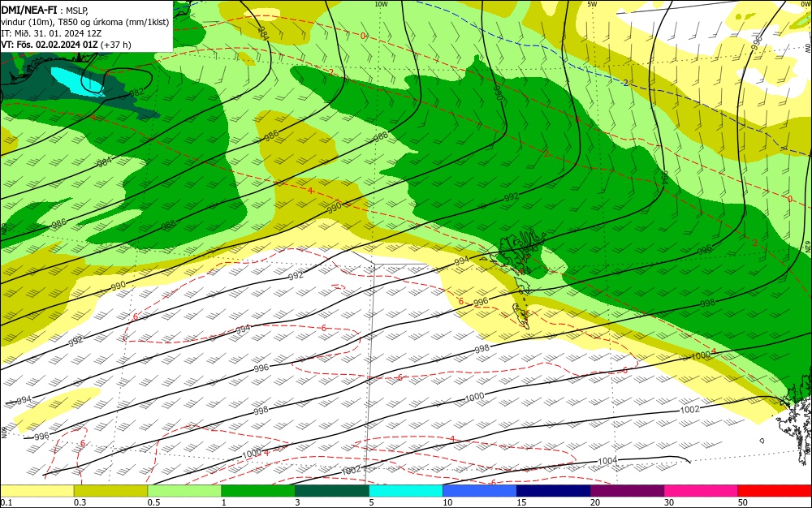The width and height of the screenshot is (812, 508).
Task: Click the "VT: Fös. 02.02.2024 01Z (+37 h)" line
Action: 67,45
